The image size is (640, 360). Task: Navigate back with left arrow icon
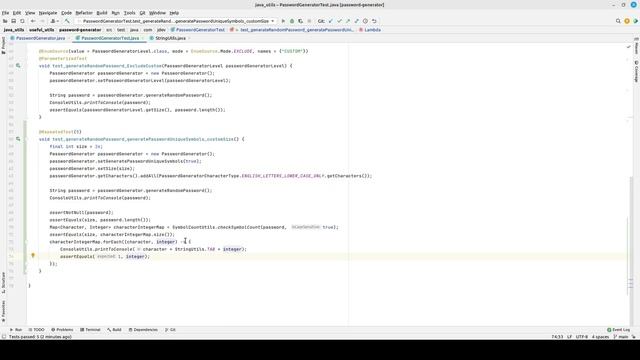click(x=33, y=21)
